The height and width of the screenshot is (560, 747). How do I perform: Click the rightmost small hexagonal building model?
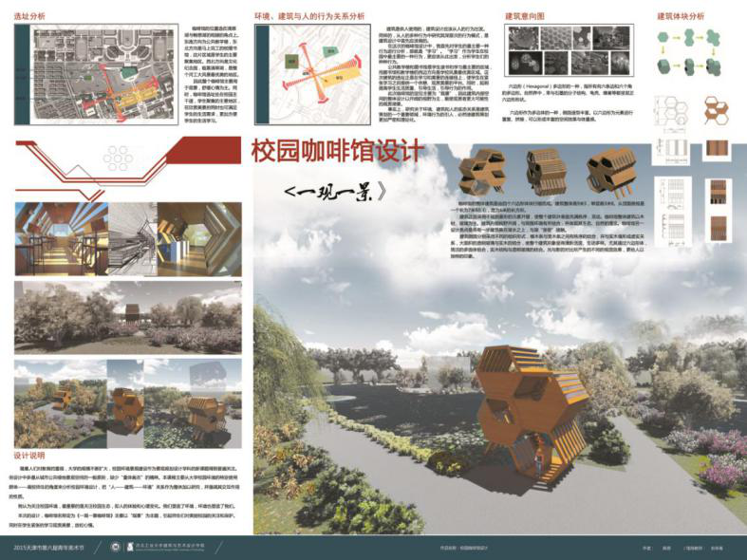(x=609, y=173)
